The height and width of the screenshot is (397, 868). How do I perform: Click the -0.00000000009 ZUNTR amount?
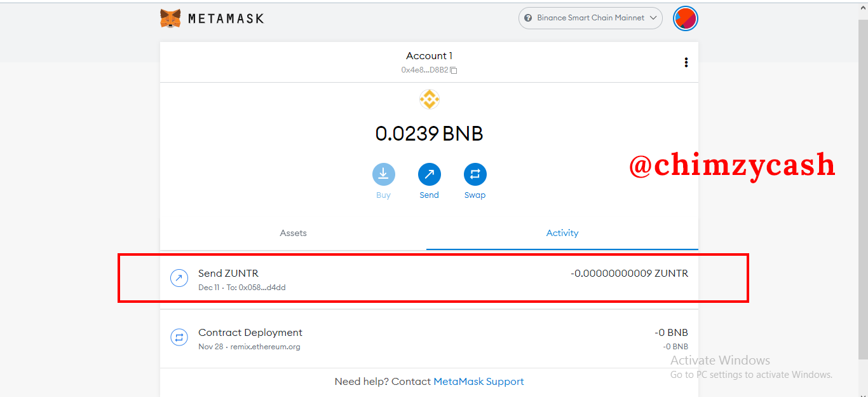(629, 274)
